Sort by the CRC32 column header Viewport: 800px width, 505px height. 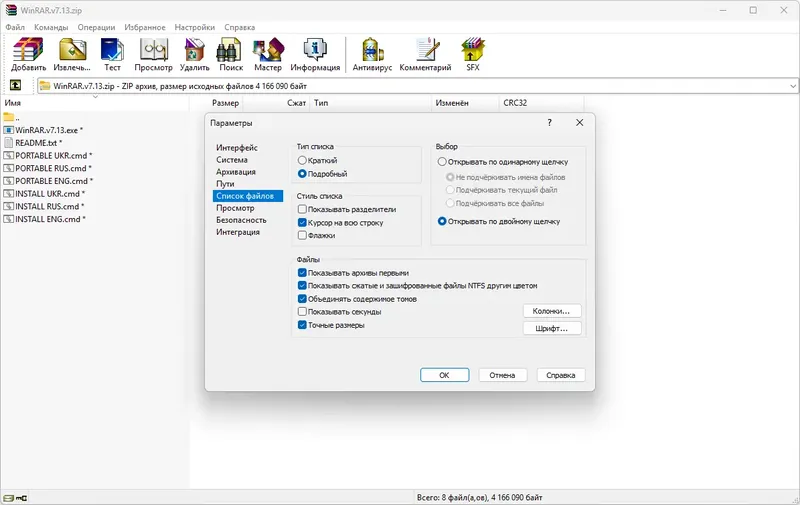pos(541,103)
